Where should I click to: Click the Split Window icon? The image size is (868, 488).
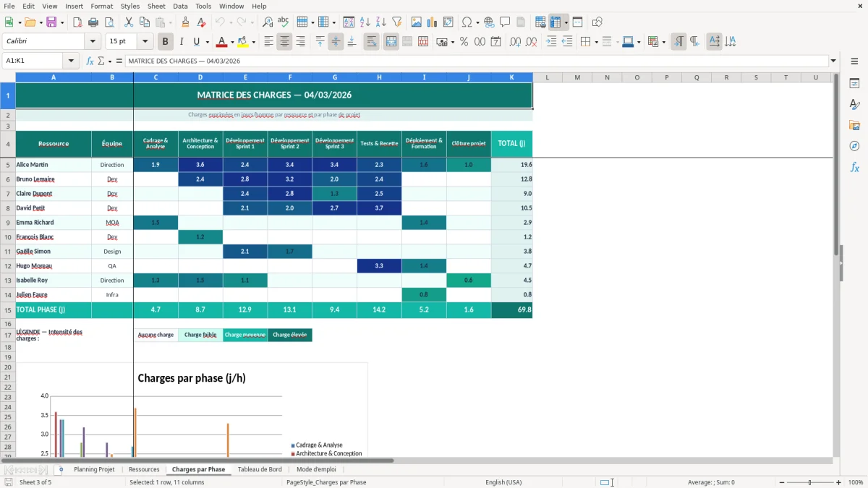point(577,22)
